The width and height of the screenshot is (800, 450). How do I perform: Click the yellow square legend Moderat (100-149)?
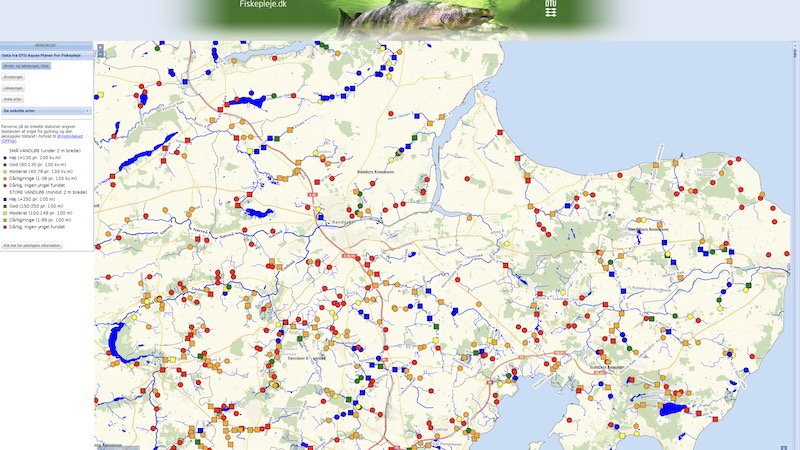click(5, 213)
